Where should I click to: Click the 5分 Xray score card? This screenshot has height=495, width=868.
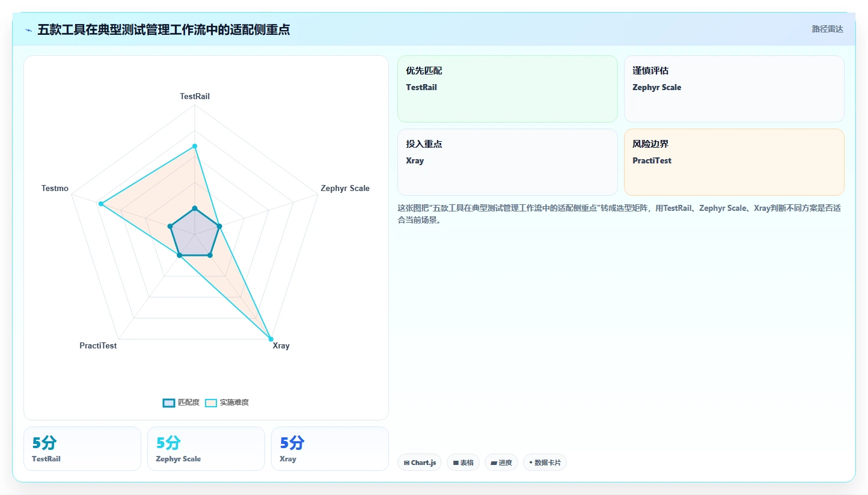pos(330,449)
